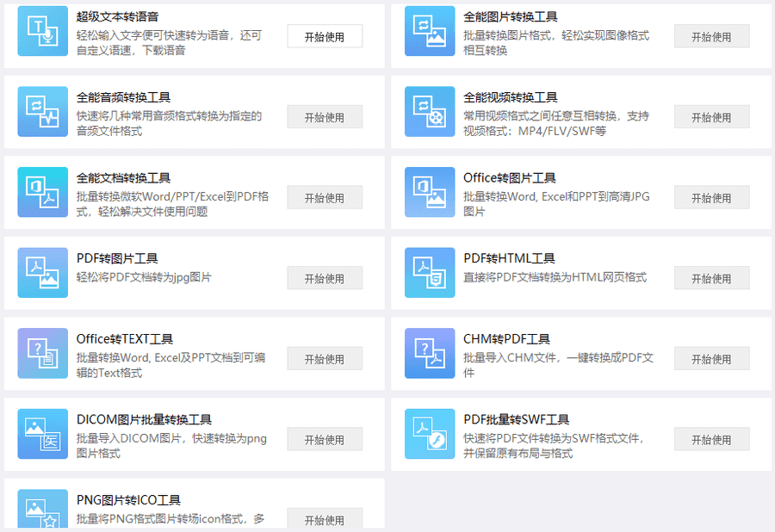Click the 全能文档转换工具 icon
The height and width of the screenshot is (532, 775).
(x=42, y=192)
